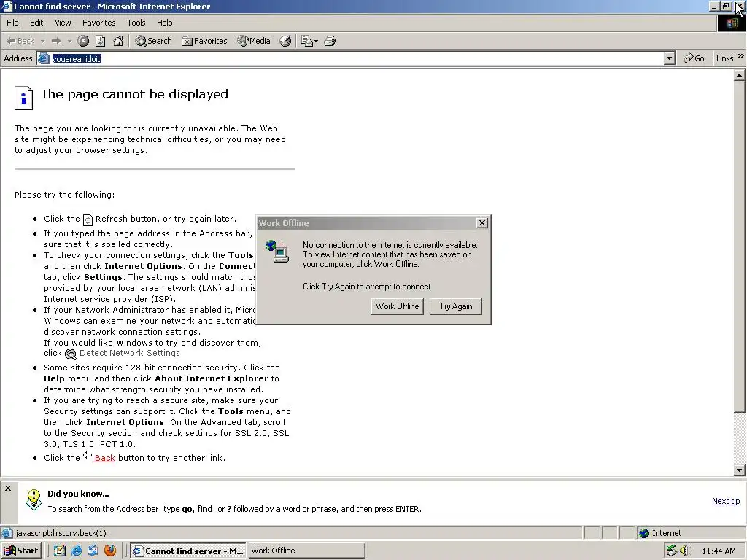Open the Edit menu
This screenshot has height=560, width=747.
tap(36, 23)
